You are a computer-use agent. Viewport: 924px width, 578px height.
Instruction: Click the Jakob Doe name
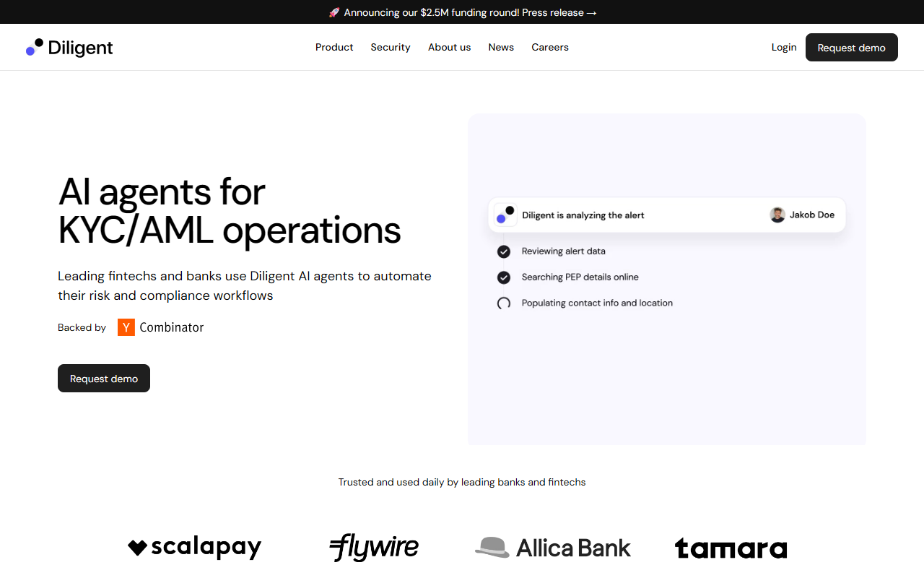(812, 215)
